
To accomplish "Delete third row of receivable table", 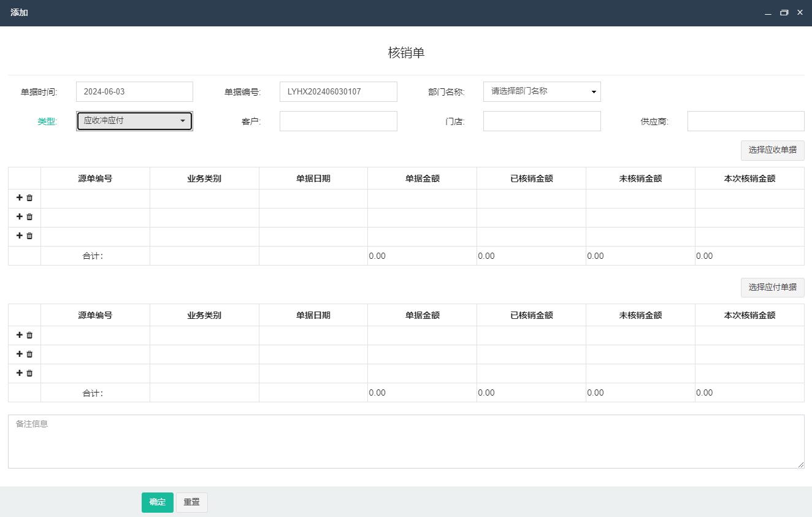I will click(x=29, y=236).
